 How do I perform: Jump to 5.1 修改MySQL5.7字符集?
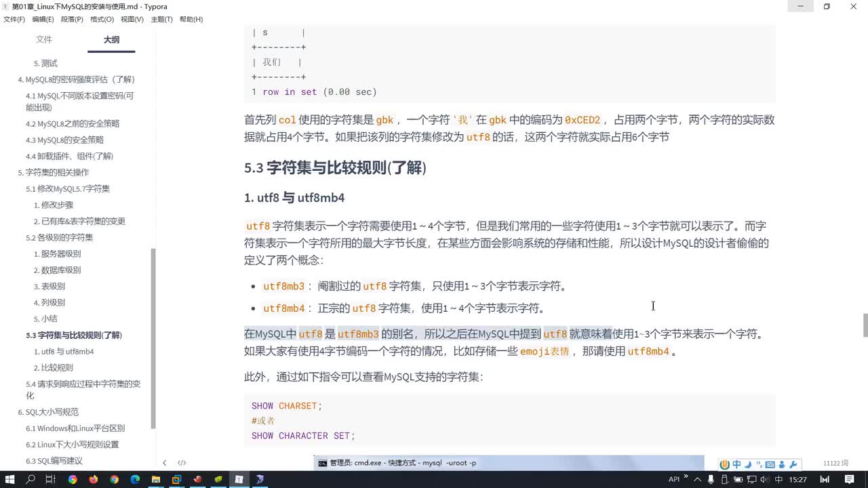click(x=68, y=188)
